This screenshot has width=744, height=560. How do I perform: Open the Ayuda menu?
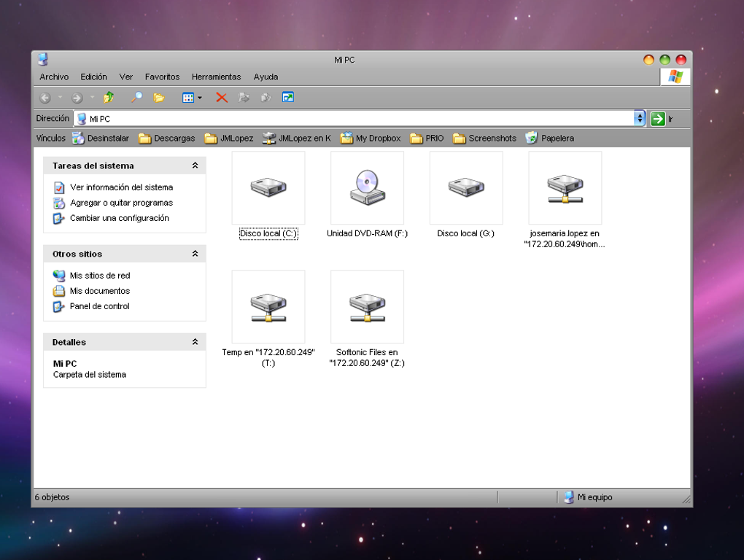tap(266, 77)
